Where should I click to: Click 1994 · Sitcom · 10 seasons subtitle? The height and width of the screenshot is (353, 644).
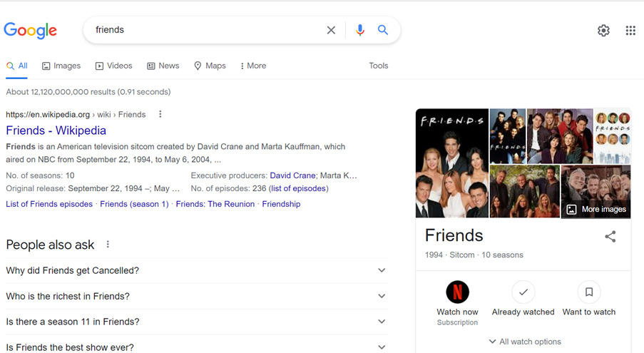(x=474, y=255)
